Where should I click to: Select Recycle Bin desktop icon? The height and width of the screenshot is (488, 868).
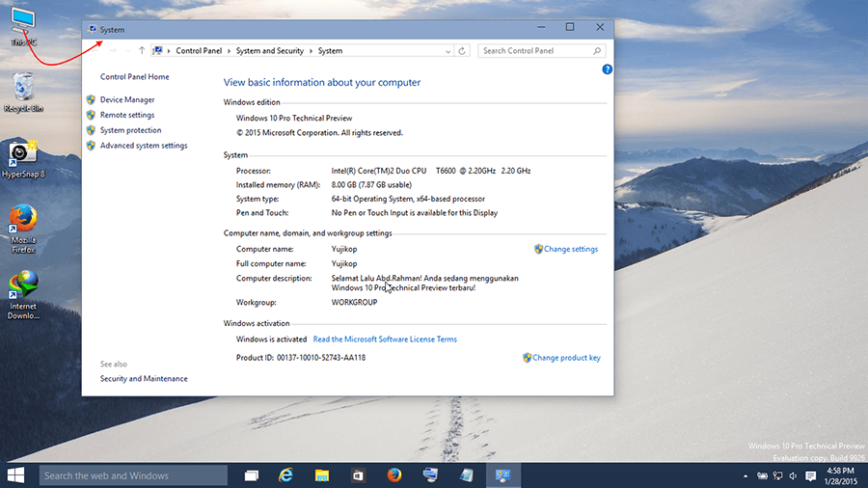[x=23, y=93]
